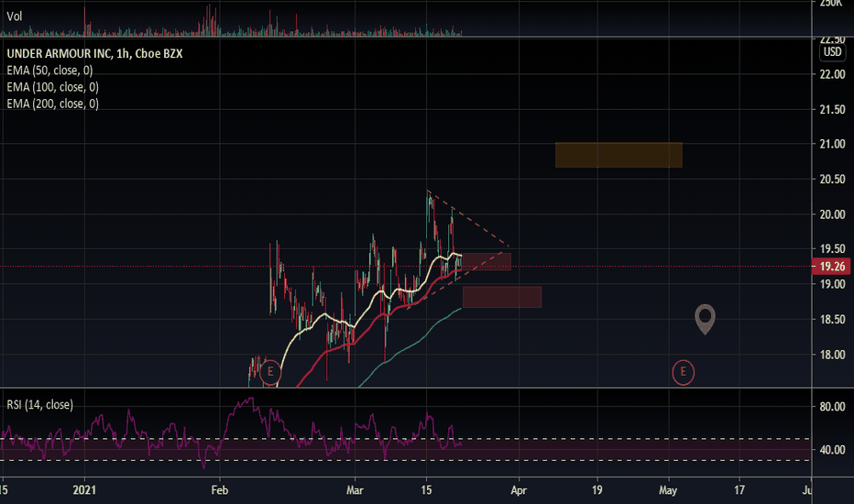Click the Apr date axis label

(x=519, y=490)
